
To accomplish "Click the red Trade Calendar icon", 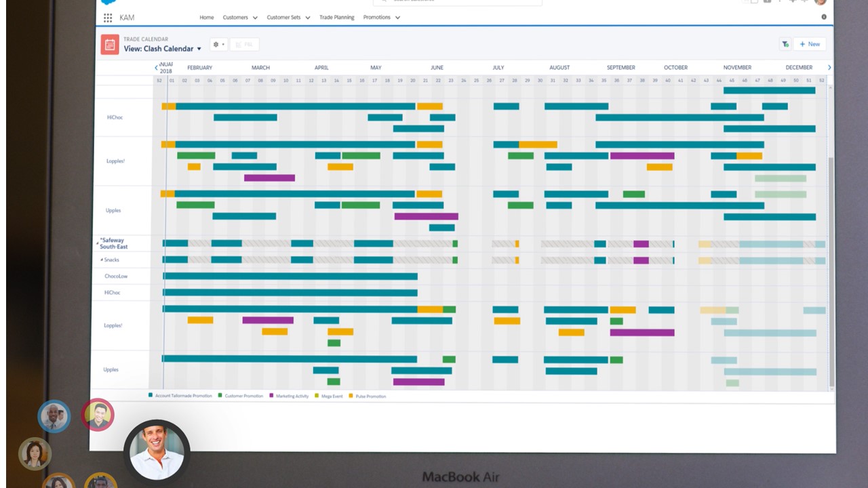I will (110, 44).
